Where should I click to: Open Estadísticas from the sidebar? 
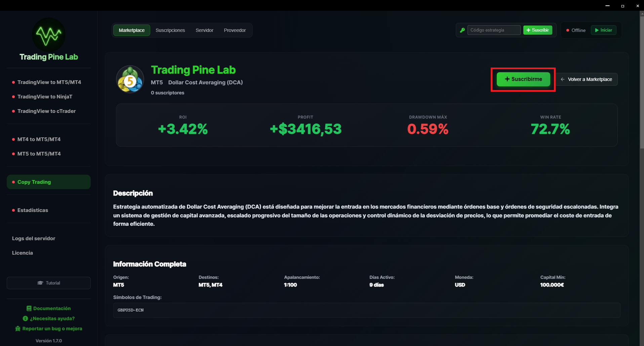tap(33, 210)
